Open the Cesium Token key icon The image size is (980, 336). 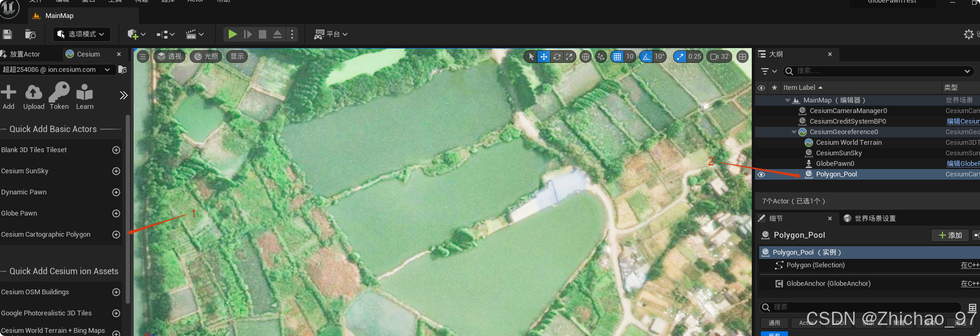59,96
